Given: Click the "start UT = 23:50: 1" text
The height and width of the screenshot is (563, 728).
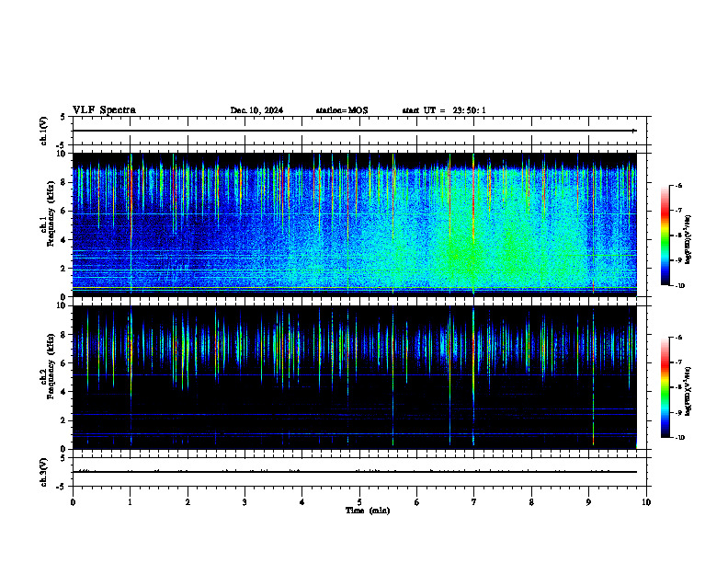Looking at the screenshot, I should click(444, 110).
